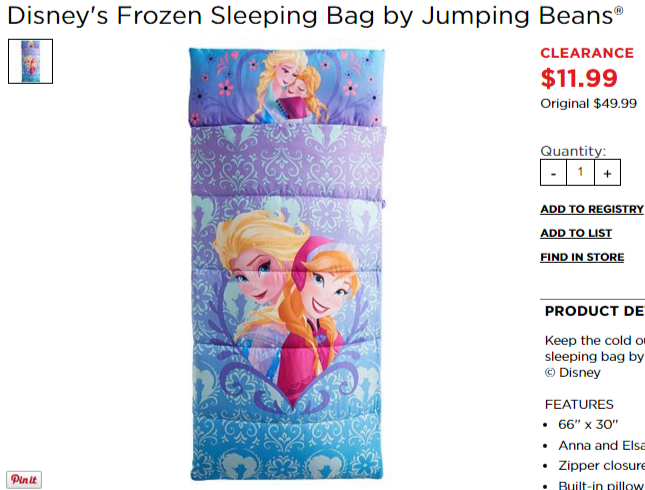Select the Product Details heading
The width and height of the screenshot is (645, 490).
tap(595, 311)
